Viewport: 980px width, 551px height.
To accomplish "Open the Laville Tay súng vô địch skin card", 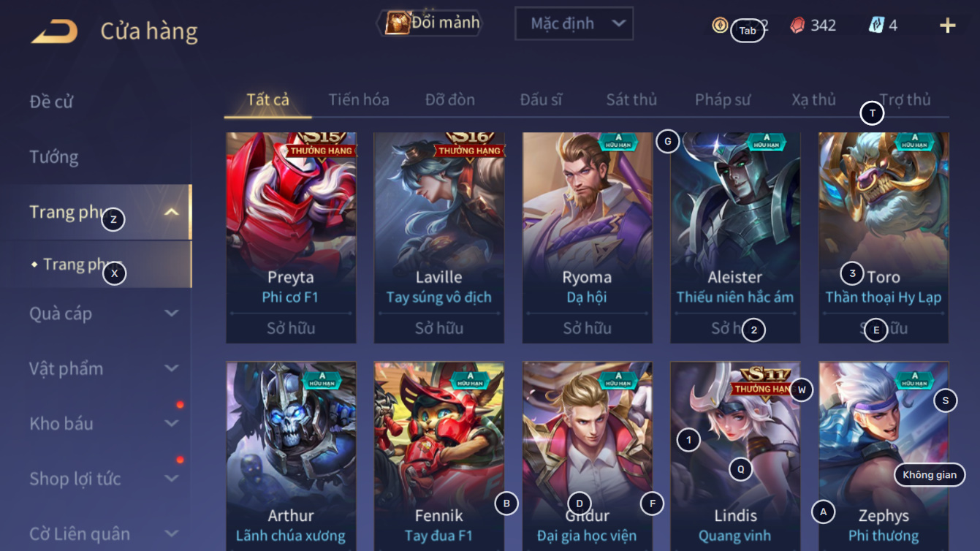I will pos(439,237).
